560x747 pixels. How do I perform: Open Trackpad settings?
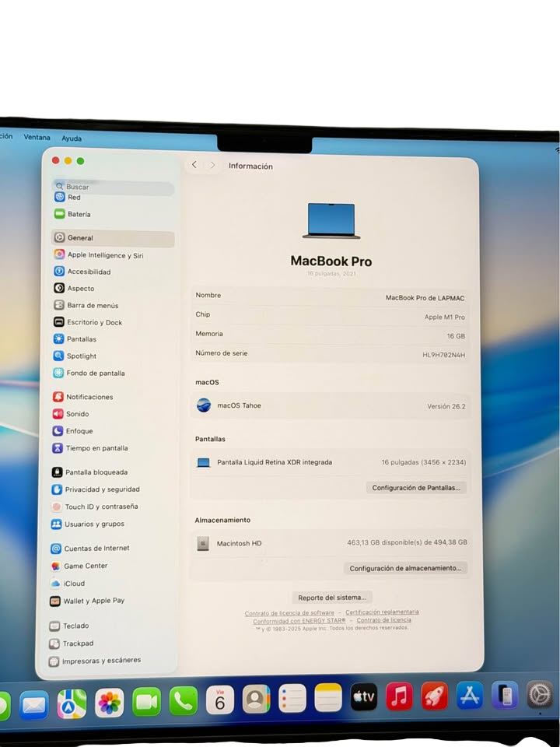pos(72,644)
